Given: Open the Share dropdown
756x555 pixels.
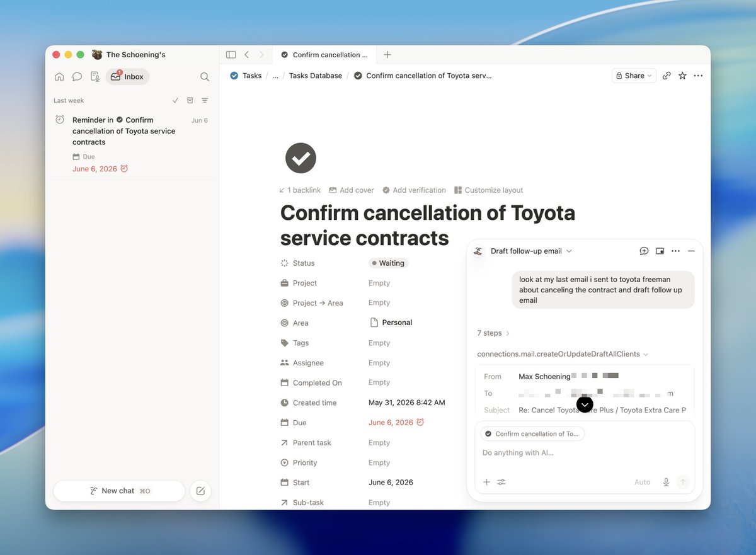Looking at the screenshot, I should (x=634, y=76).
